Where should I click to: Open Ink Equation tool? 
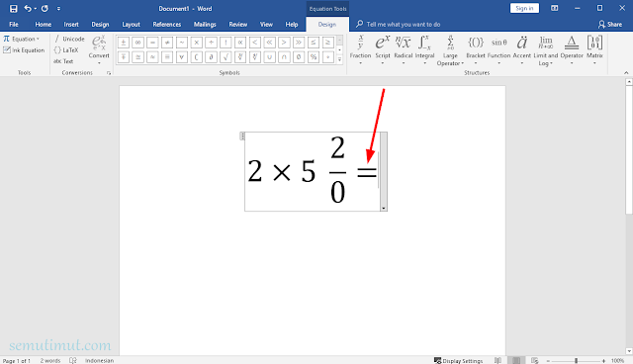tap(24, 50)
